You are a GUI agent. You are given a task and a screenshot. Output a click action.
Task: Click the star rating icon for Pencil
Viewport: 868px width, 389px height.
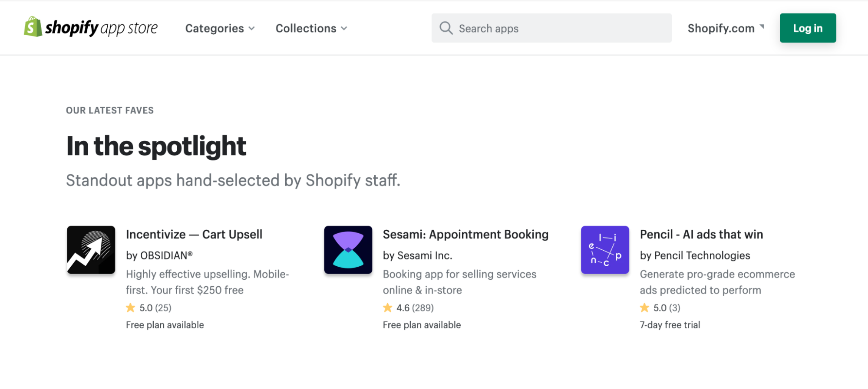click(644, 308)
